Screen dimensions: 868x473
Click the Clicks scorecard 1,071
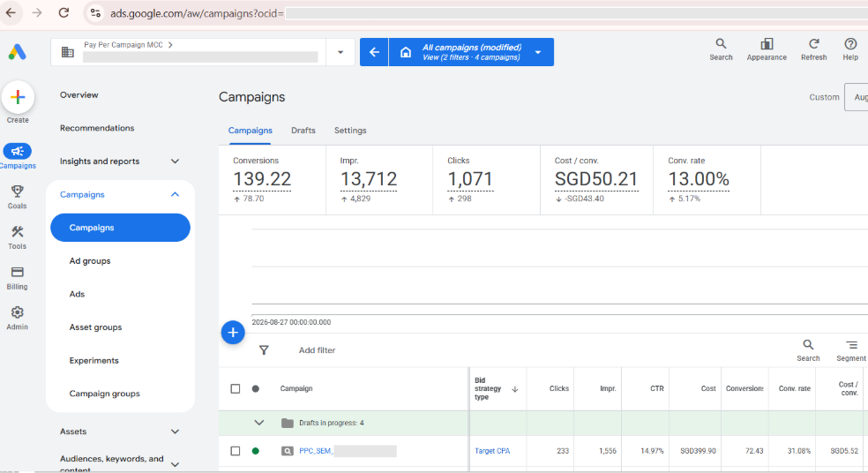[x=487, y=180]
